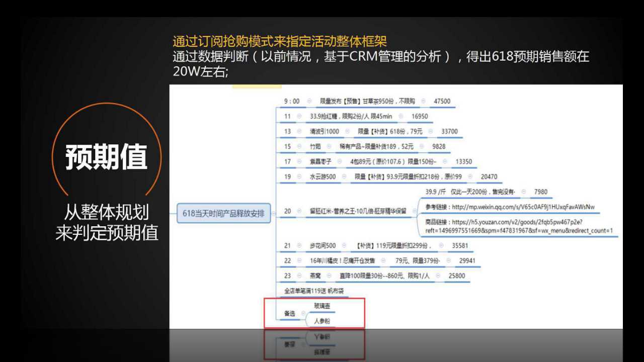Select node 限量发布【预售】甘草茶950份
644x362 pixels.
click(367, 101)
